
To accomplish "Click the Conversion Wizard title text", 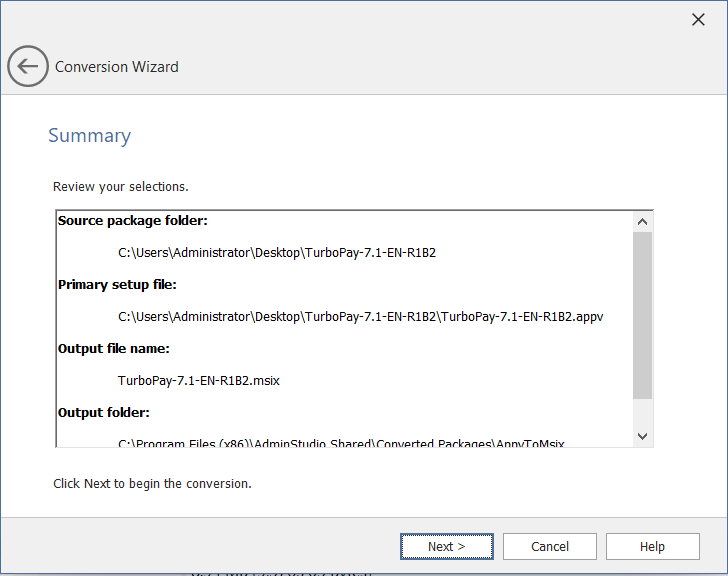I will pos(117,67).
